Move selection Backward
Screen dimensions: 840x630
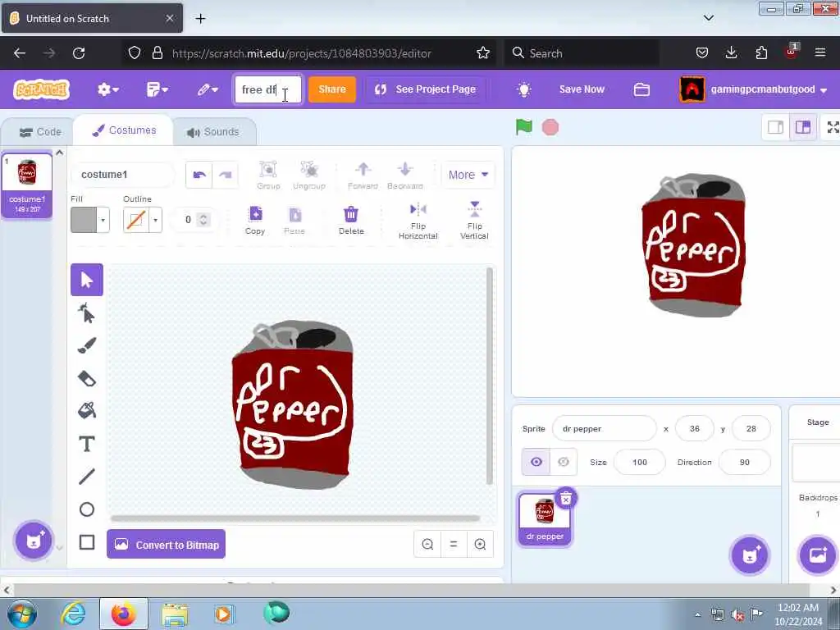[405, 176]
